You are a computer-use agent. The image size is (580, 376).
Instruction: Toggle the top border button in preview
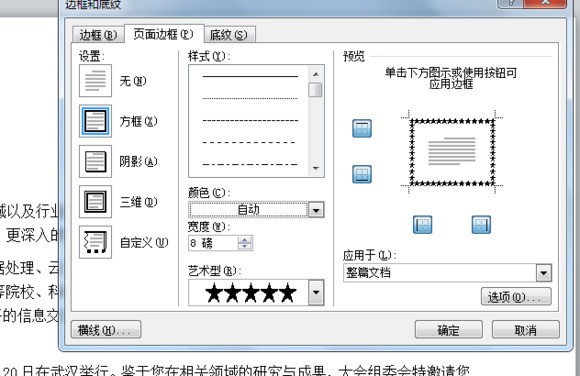[x=362, y=128]
